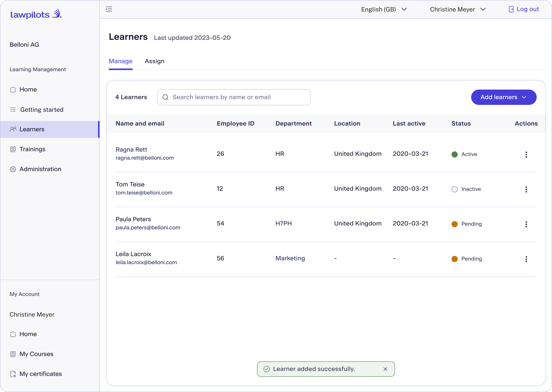Viewport: 552px width, 392px height.
Task: Click the Getting started list icon
Action: [x=13, y=110]
